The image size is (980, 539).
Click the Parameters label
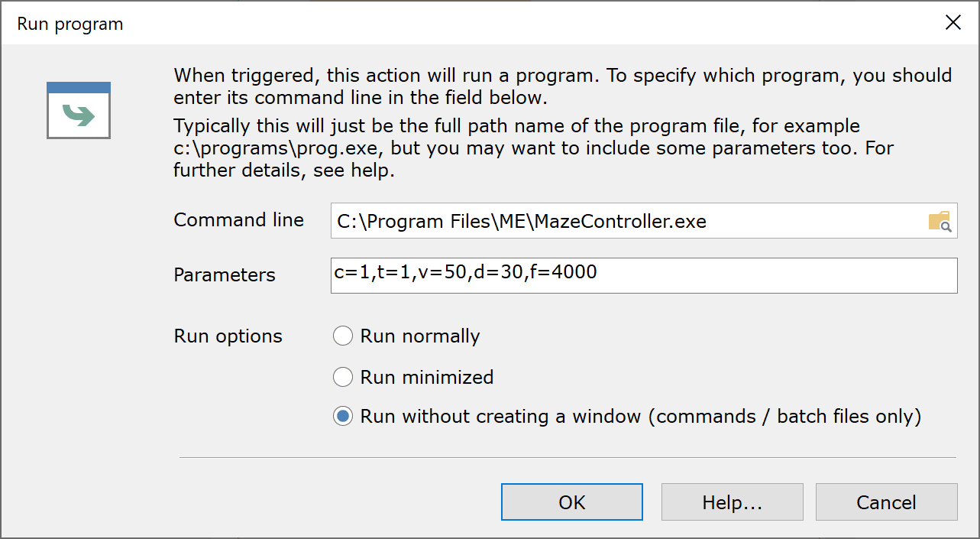(225, 275)
